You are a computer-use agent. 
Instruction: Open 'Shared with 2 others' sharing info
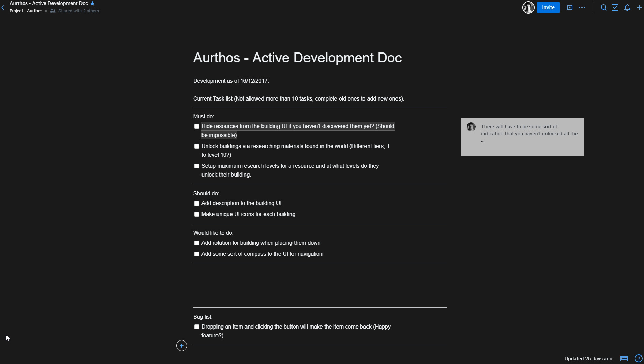pos(78,11)
